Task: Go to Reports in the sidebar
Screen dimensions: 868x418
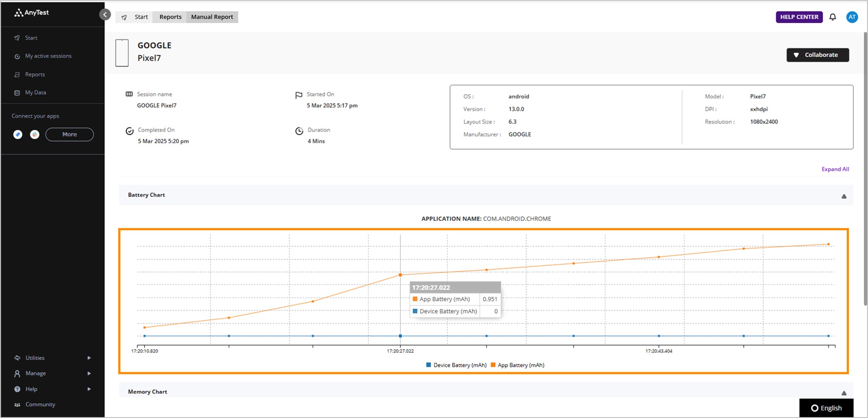Action: (35, 74)
